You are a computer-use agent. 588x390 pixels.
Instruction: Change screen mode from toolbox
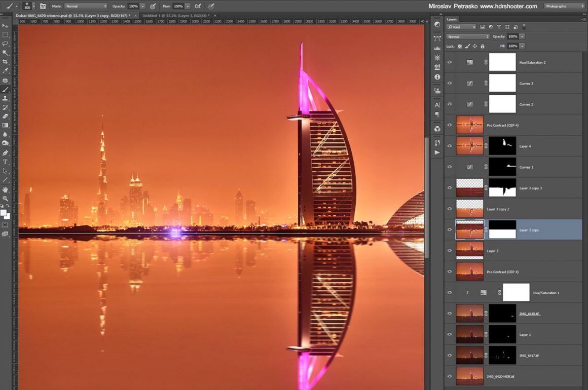click(5, 234)
